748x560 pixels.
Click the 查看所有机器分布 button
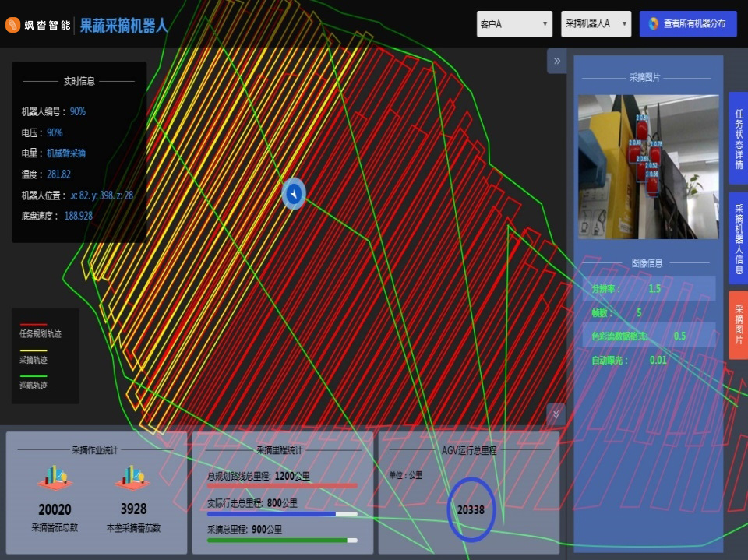tap(687, 24)
